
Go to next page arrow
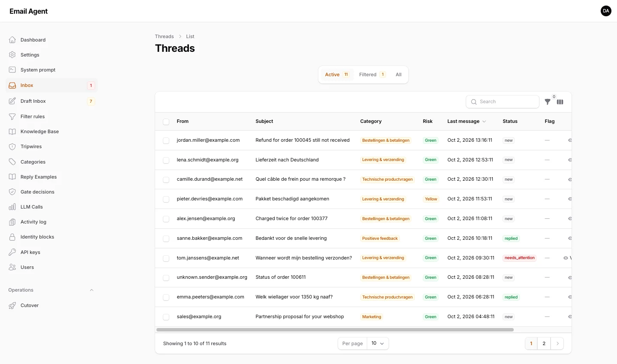pyautogui.click(x=557, y=343)
